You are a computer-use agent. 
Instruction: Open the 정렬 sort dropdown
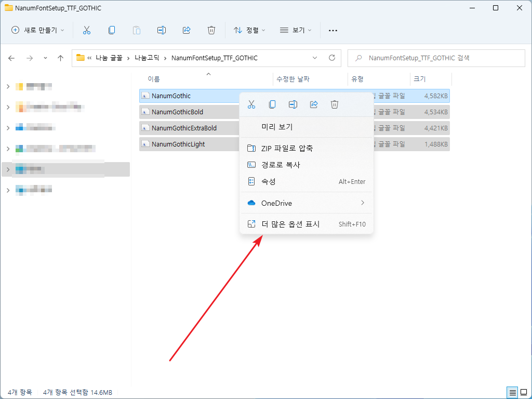(x=249, y=30)
